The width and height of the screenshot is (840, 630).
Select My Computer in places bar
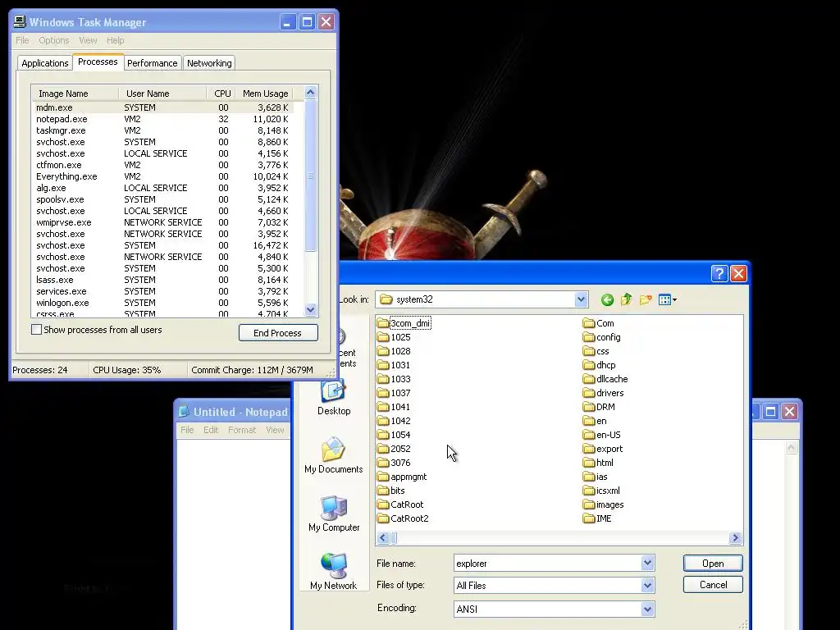click(334, 514)
